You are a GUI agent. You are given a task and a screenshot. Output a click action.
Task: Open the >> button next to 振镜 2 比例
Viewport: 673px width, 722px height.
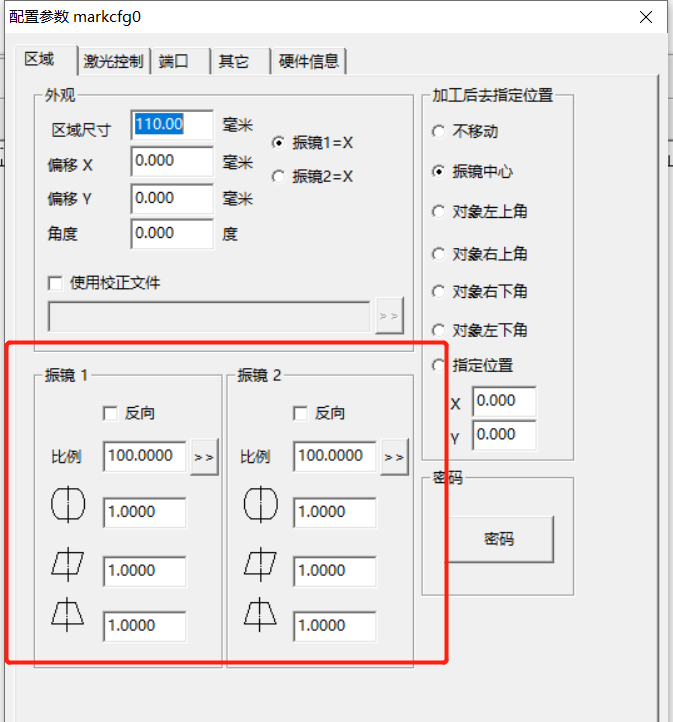395,457
